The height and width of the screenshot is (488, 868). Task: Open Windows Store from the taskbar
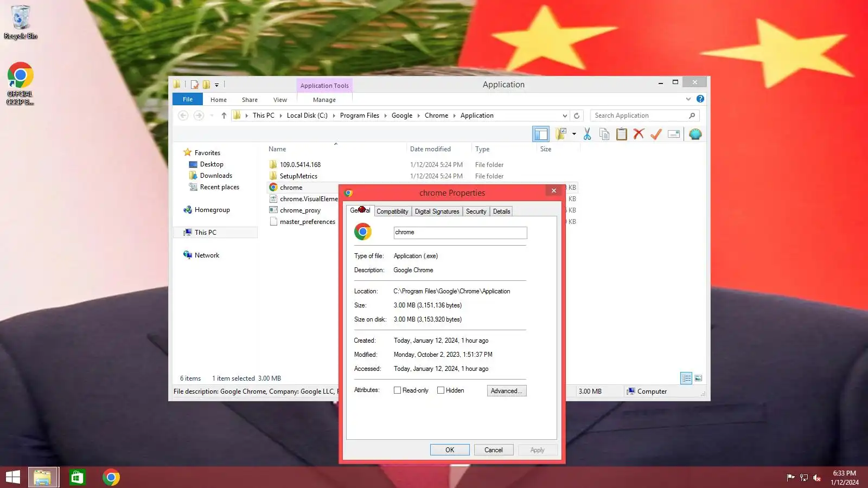(x=77, y=477)
